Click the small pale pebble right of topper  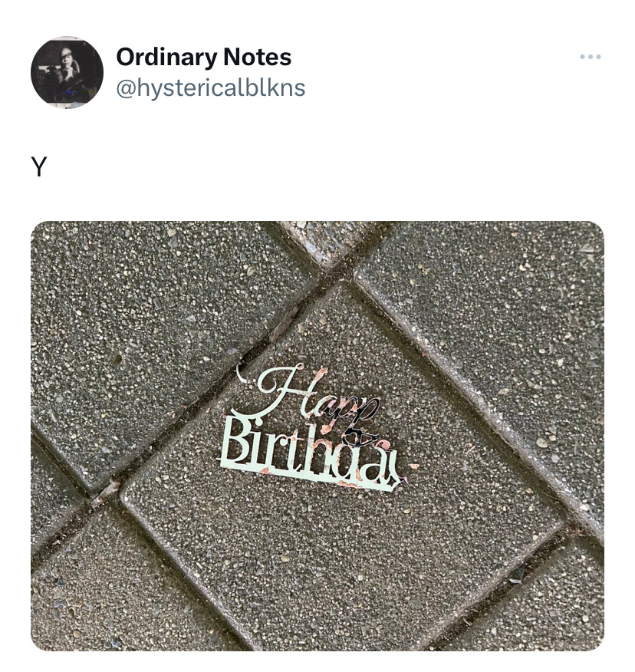542,443
